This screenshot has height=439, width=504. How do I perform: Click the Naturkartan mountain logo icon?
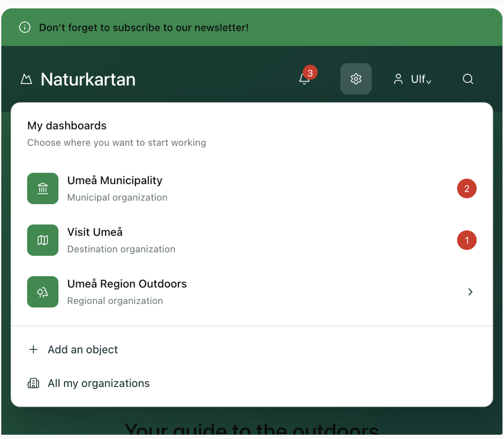tap(26, 79)
